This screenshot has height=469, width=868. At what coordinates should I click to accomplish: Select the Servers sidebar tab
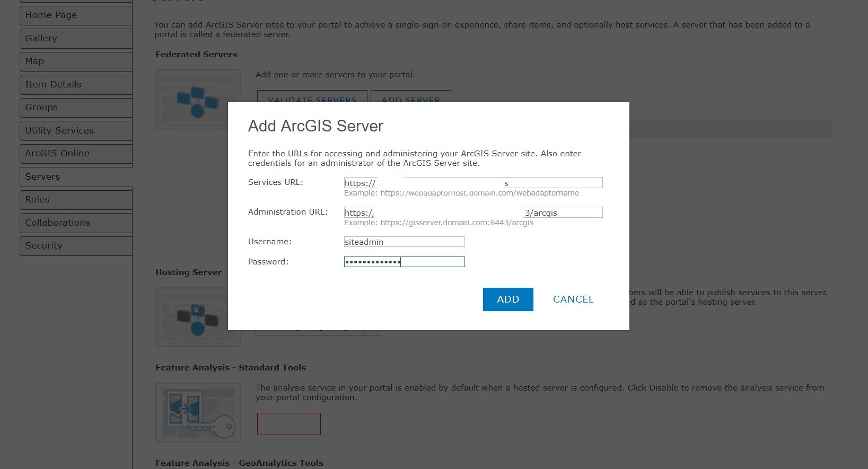pyautogui.click(x=76, y=176)
